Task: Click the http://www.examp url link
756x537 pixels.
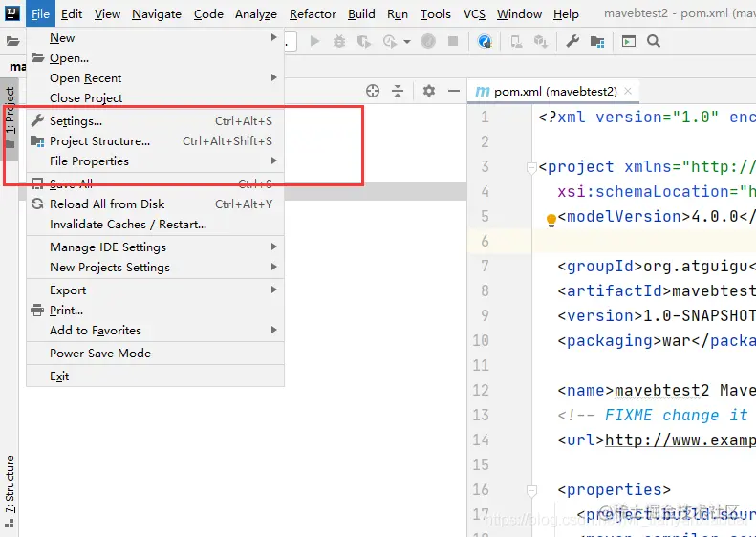Action: coord(680,440)
